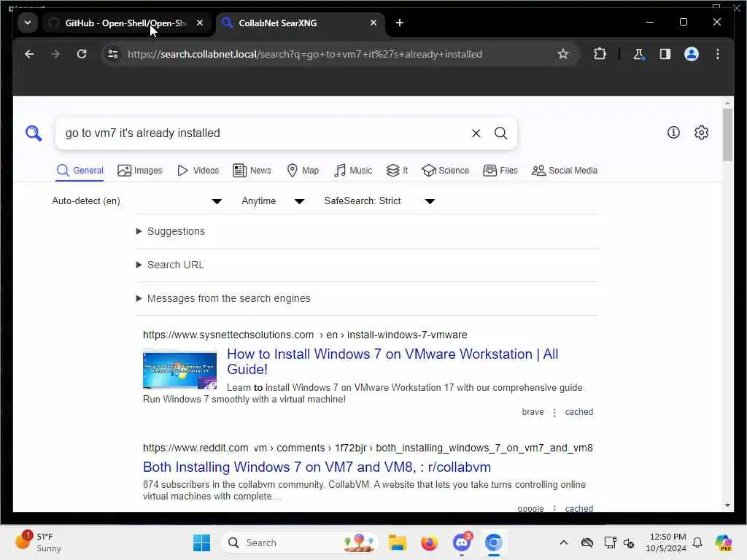
Task: Click the page vertical scrollbar thumb
Action: tap(727, 135)
